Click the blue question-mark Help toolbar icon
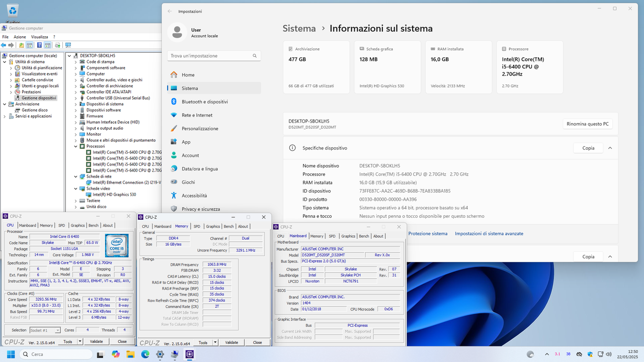Image resolution: width=644 pixels, height=362 pixels. pyautogui.click(x=40, y=45)
